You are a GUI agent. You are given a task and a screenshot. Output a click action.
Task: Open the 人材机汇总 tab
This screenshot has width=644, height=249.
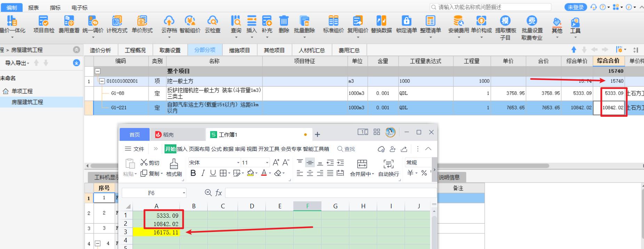click(x=312, y=50)
